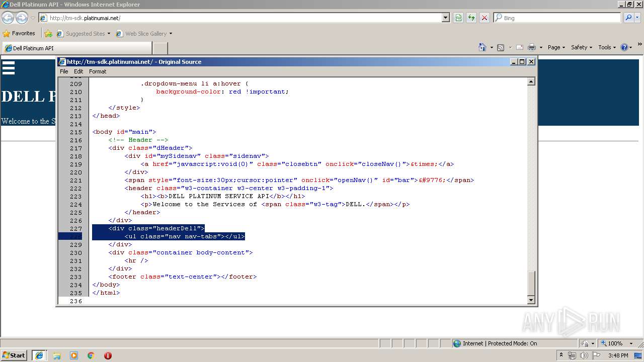Open Edit menu in Original Source window

coord(78,71)
